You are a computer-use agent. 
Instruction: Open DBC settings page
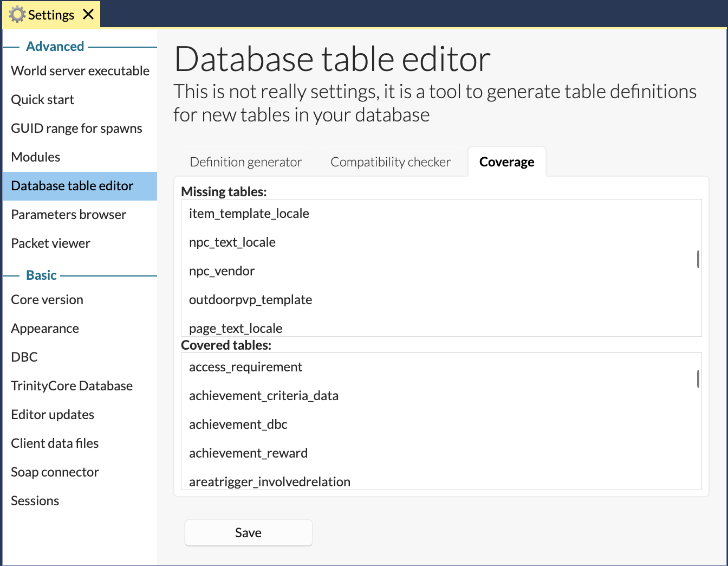(x=80, y=357)
